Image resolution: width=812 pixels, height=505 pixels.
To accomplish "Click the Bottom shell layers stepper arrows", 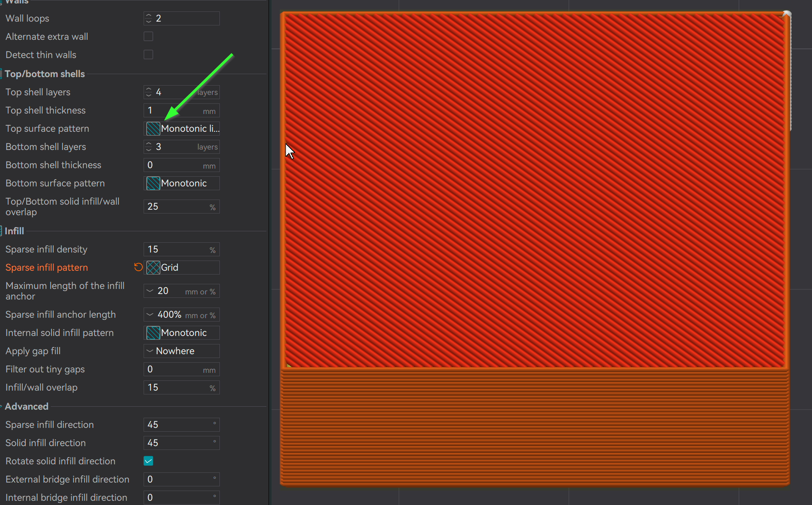I will click(x=149, y=147).
